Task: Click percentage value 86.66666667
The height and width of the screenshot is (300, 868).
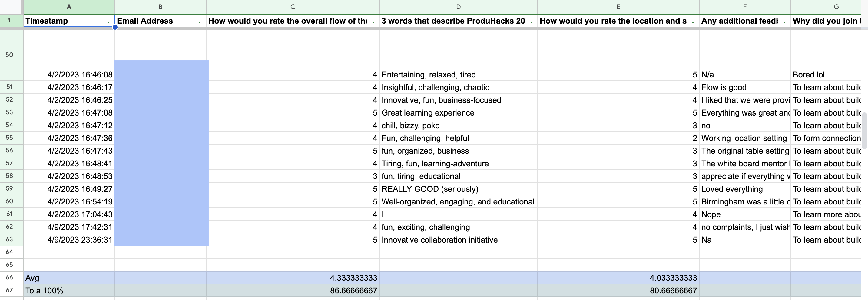Action: coord(293,291)
